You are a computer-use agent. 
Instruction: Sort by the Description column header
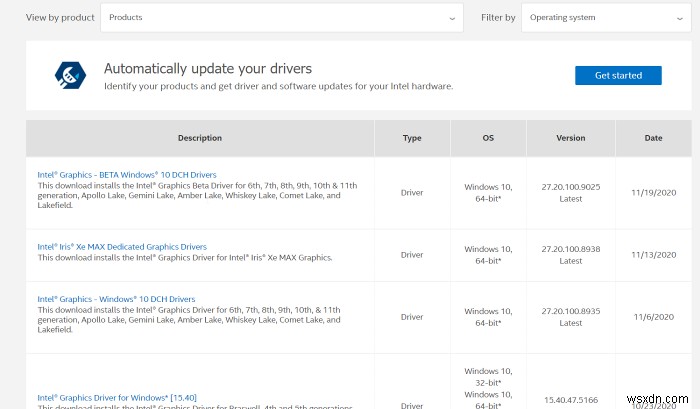[200, 138]
